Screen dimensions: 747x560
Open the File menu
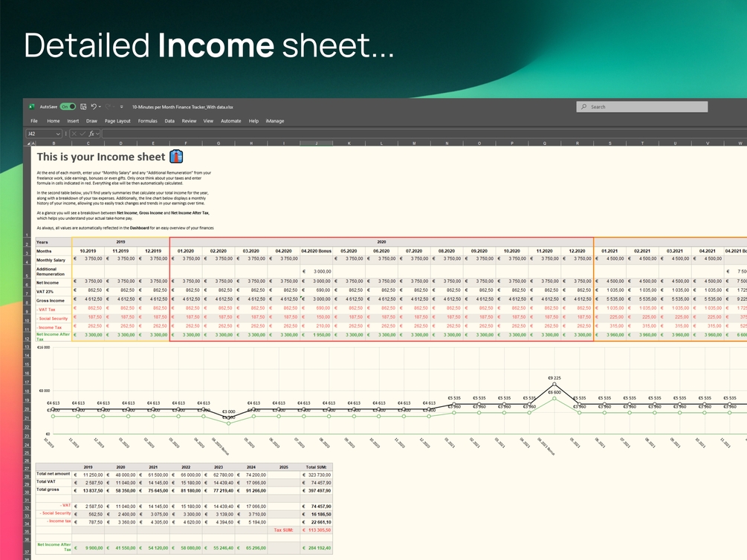pos(34,121)
